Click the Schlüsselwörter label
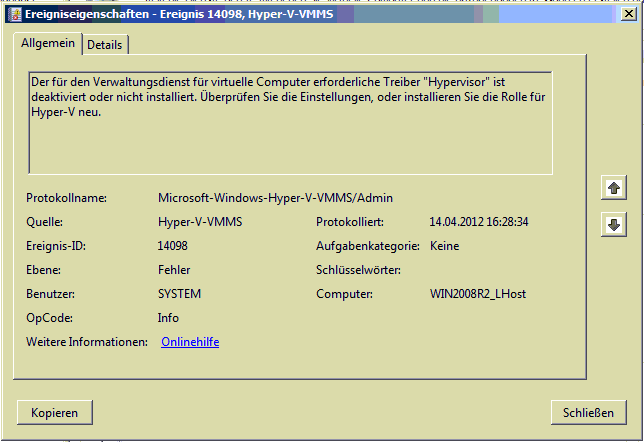Screen dimensions: 644x442 [359, 270]
